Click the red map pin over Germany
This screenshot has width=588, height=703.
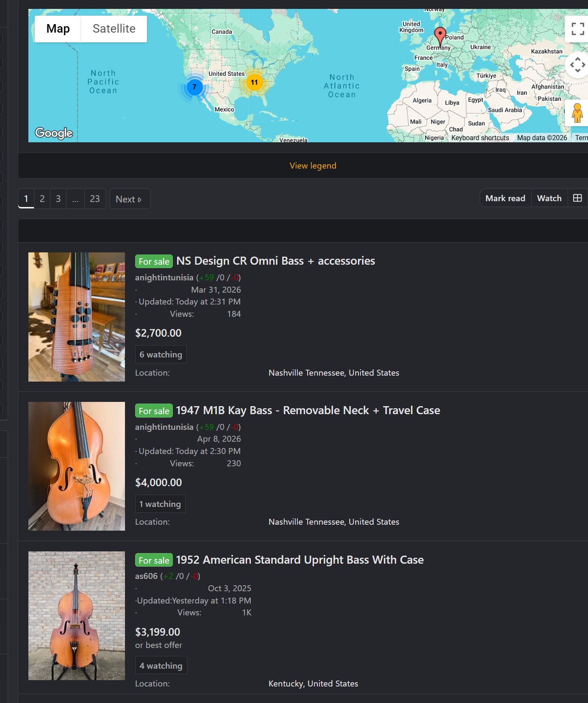(440, 36)
